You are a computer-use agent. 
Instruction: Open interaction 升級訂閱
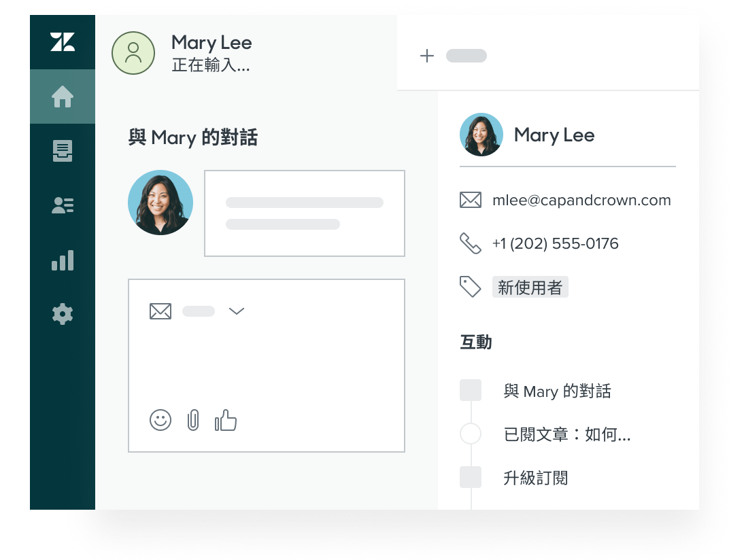click(536, 478)
